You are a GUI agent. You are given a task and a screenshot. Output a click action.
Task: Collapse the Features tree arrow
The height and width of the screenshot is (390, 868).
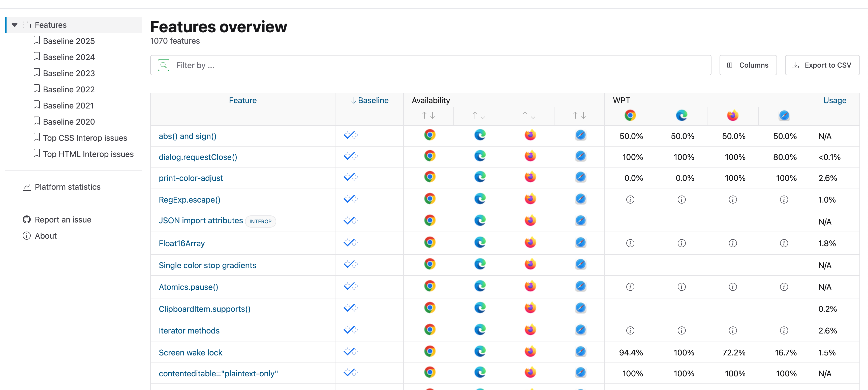(x=14, y=25)
